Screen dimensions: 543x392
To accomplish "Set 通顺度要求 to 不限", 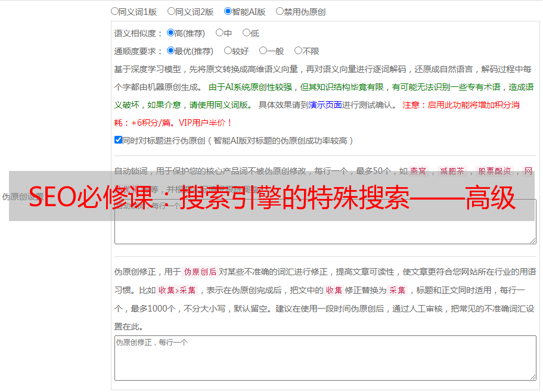I will click(298, 51).
